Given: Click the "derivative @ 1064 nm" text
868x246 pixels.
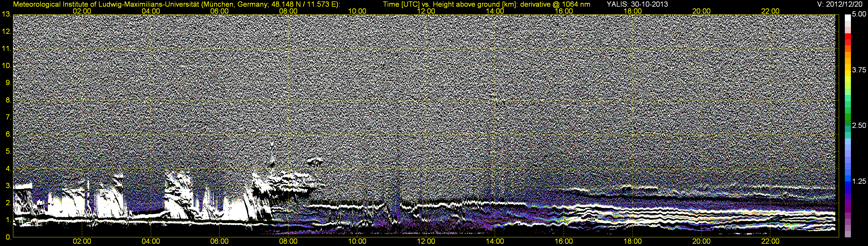Looking at the screenshot, I should 555,4.
